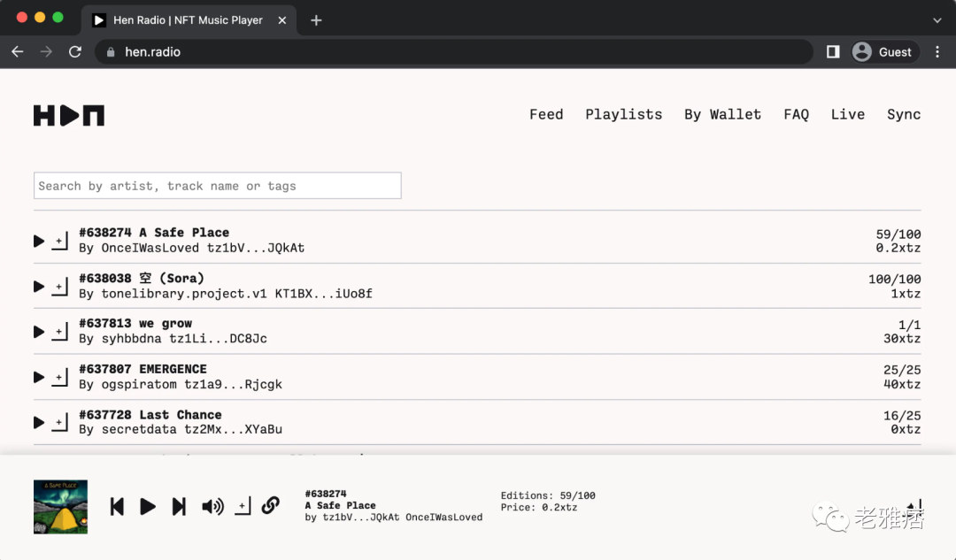Screen dimensions: 956x560
Task: Expand the Chrome tab search chevron
Action: [x=937, y=19]
